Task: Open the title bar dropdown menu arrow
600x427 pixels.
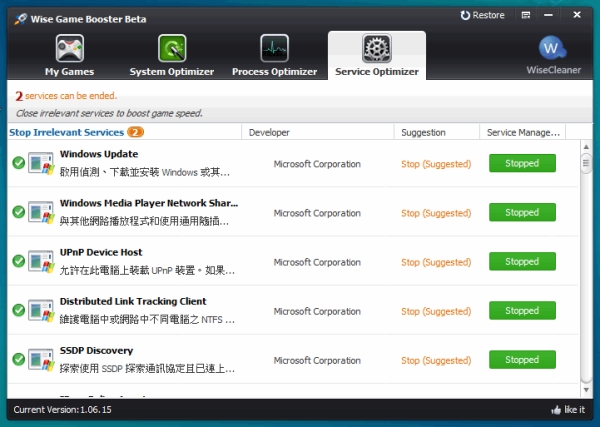Action: click(526, 15)
